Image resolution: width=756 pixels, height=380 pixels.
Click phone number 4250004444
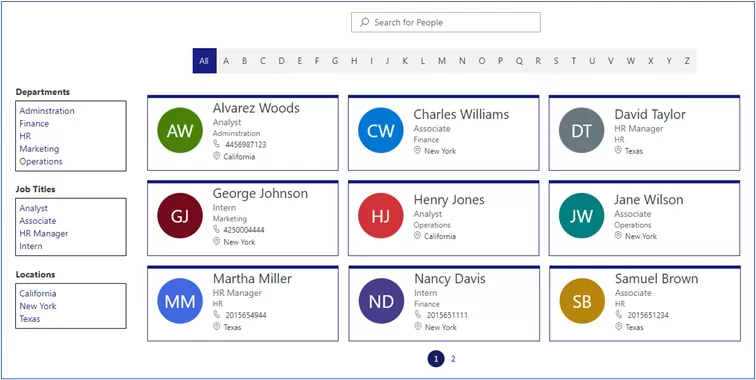click(x=244, y=230)
